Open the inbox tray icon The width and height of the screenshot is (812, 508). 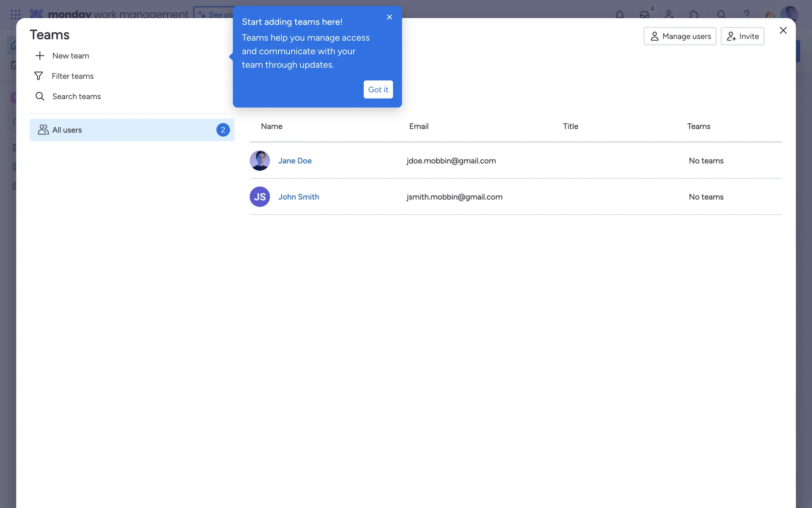click(x=644, y=14)
